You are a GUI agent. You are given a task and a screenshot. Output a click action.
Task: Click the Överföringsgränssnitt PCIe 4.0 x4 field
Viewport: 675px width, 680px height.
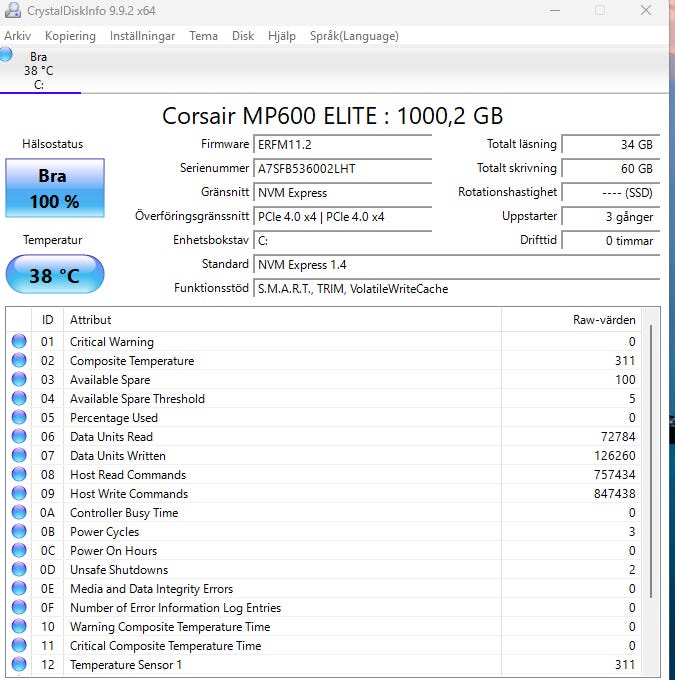coord(342,216)
